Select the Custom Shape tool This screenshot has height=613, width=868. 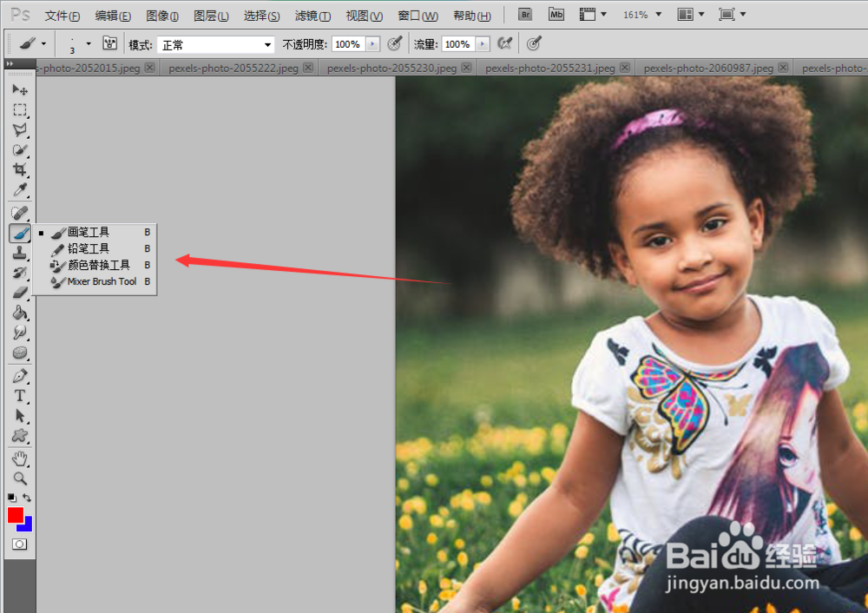[20, 436]
